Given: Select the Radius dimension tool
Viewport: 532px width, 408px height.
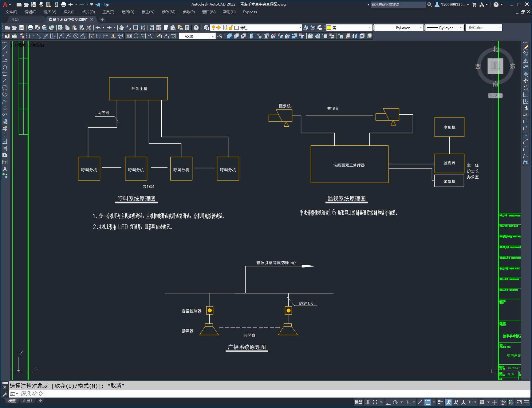Looking at the screenshot, I should click(61, 36).
